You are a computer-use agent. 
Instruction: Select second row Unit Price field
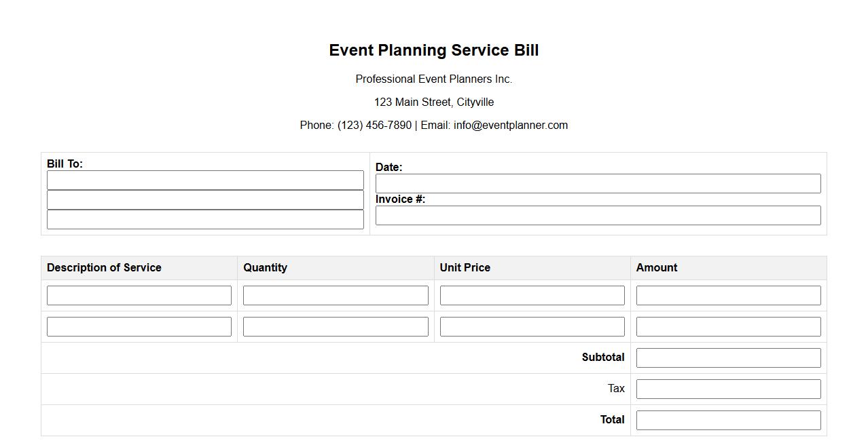(532, 327)
